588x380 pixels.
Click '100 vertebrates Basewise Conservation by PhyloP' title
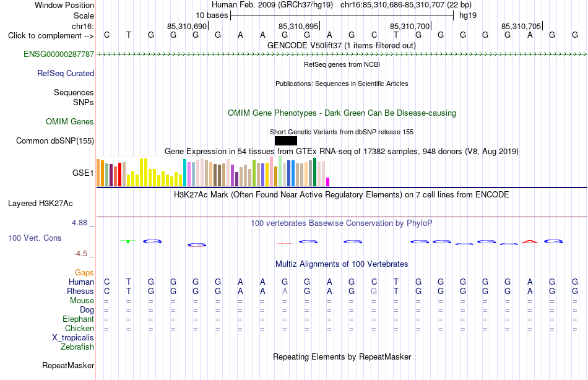342,223
